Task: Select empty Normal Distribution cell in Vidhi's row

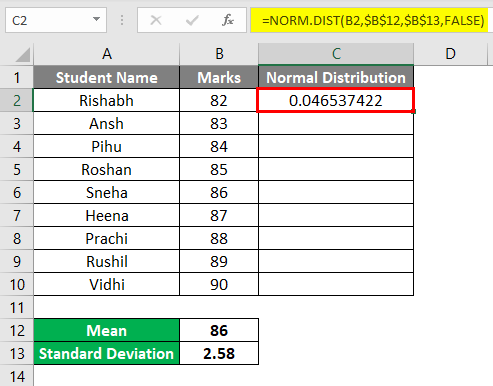Action: point(336,284)
